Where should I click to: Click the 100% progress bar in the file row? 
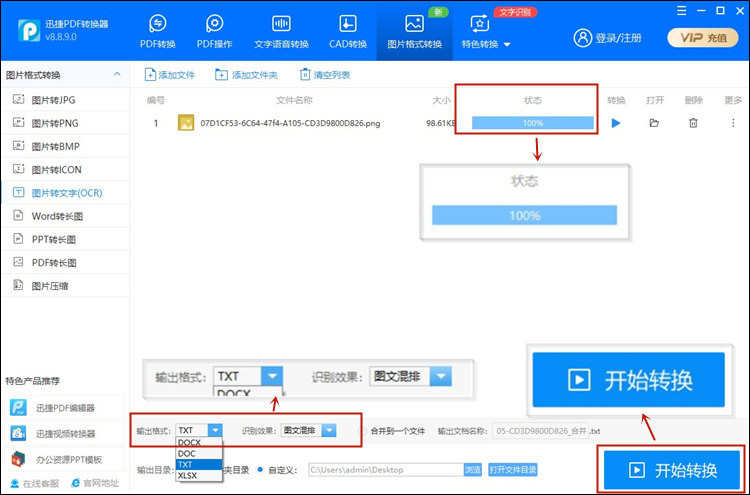point(532,123)
